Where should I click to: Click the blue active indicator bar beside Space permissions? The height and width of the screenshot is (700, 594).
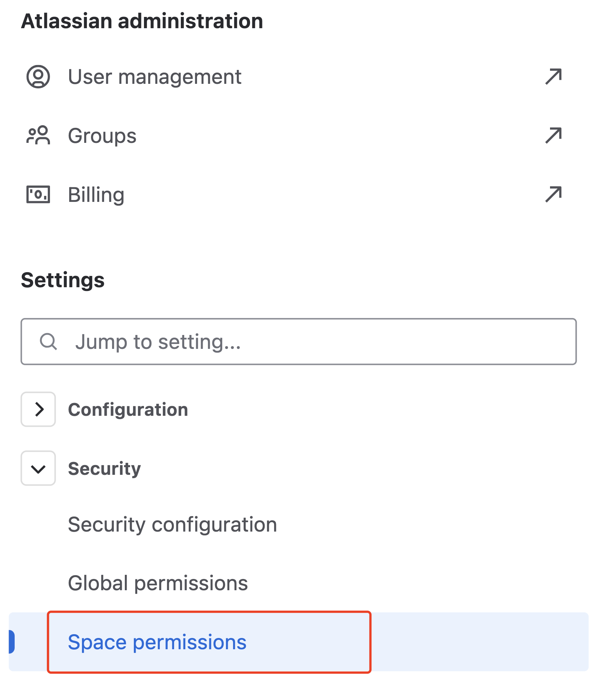(12, 642)
